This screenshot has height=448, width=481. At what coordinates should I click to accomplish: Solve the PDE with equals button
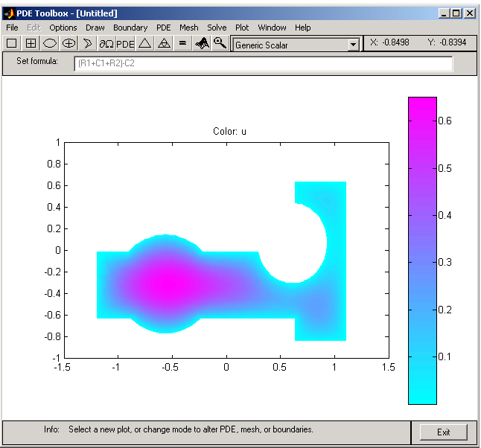pos(182,43)
